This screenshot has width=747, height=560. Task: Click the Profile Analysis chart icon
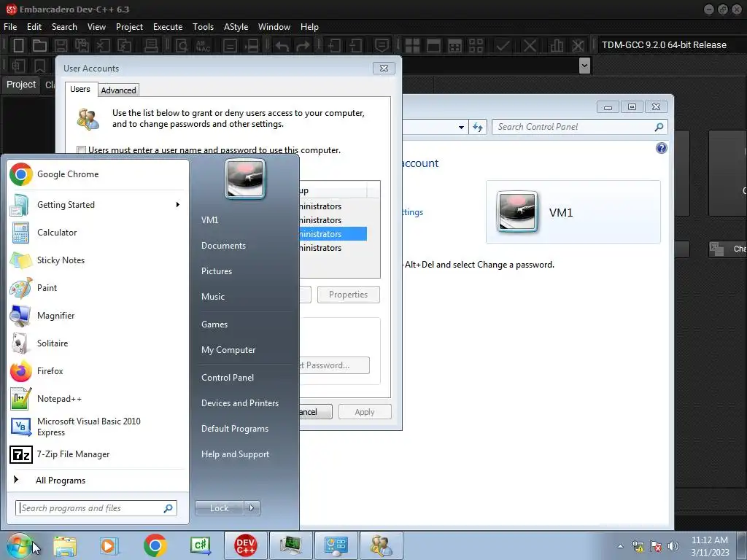tap(556, 46)
